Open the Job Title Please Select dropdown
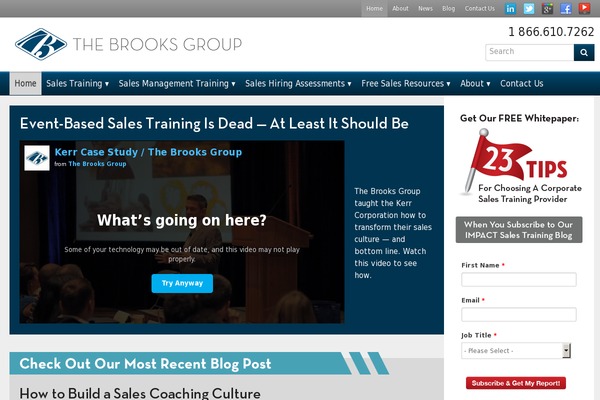 coord(516,351)
